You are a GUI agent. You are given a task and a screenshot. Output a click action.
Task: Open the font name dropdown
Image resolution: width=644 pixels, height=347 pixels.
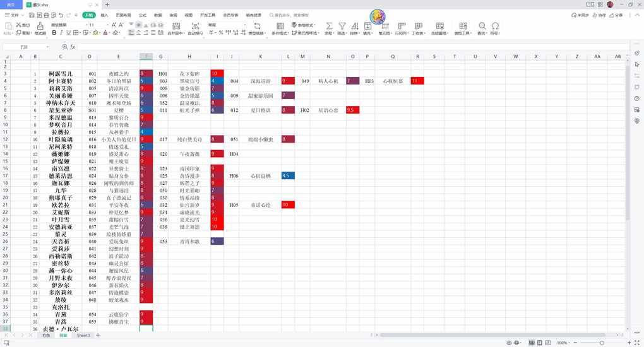pyautogui.click(x=86, y=25)
